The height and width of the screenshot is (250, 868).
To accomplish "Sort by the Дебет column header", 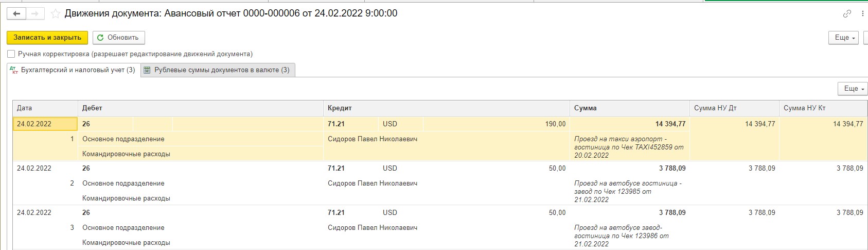I will 200,108.
